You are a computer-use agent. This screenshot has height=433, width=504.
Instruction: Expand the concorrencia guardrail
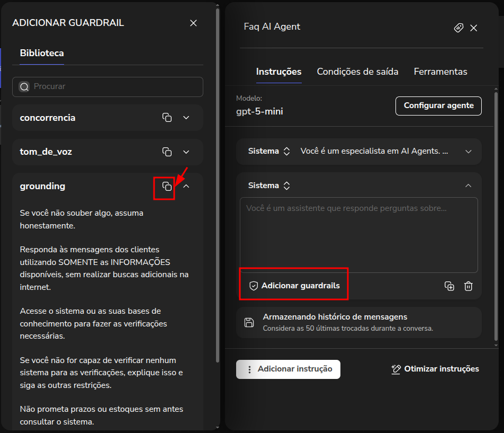(x=186, y=118)
